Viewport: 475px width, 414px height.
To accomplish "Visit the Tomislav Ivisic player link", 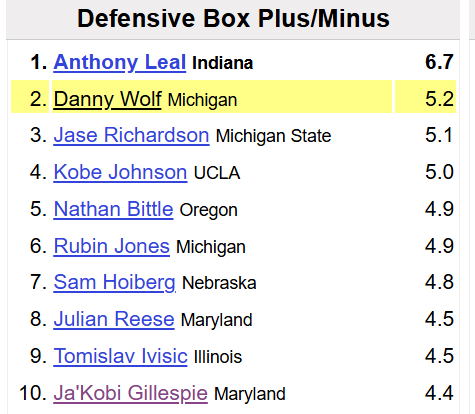I will (120, 356).
